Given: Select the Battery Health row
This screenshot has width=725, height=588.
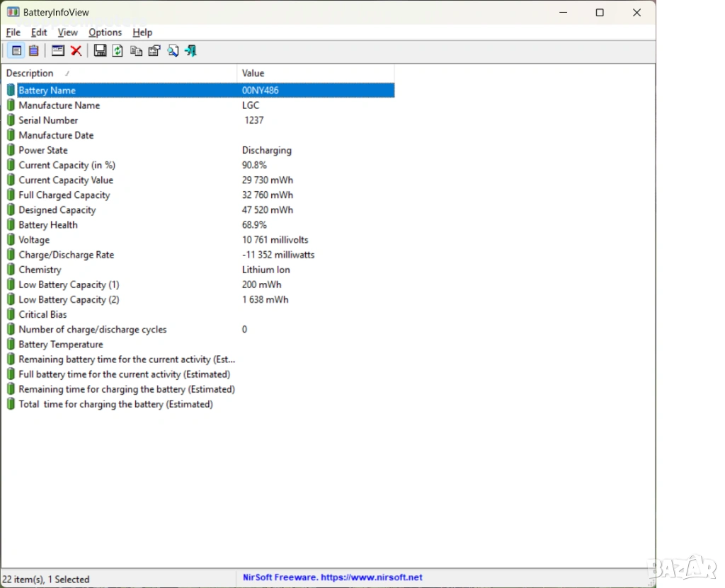Looking at the screenshot, I should [48, 225].
